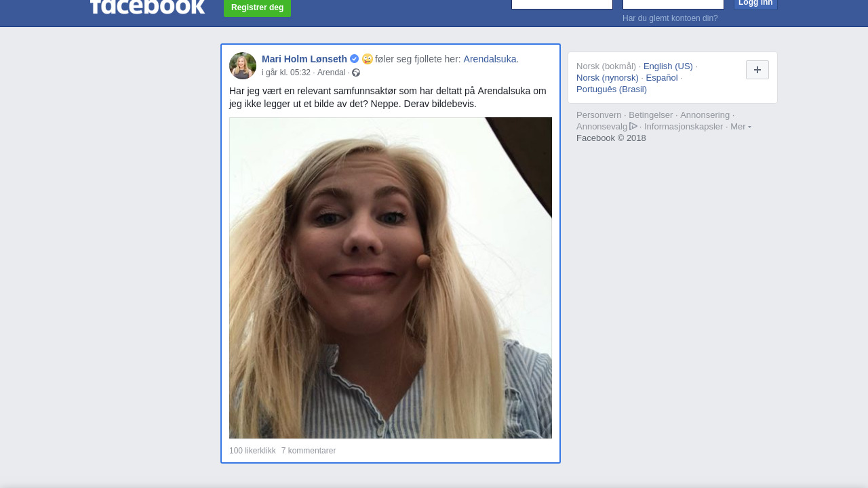868x488 pixels.
Task: Click the public globe privacy icon
Action: tap(356, 73)
